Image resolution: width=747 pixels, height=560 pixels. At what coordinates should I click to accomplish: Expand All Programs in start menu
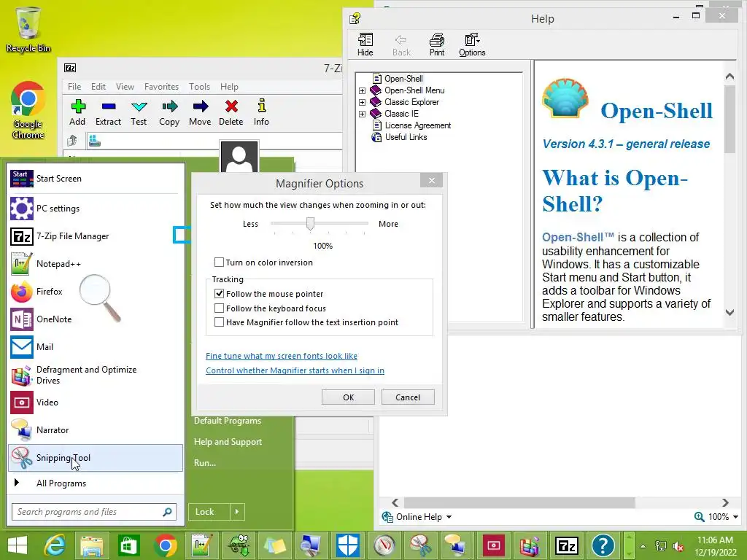[x=95, y=483]
